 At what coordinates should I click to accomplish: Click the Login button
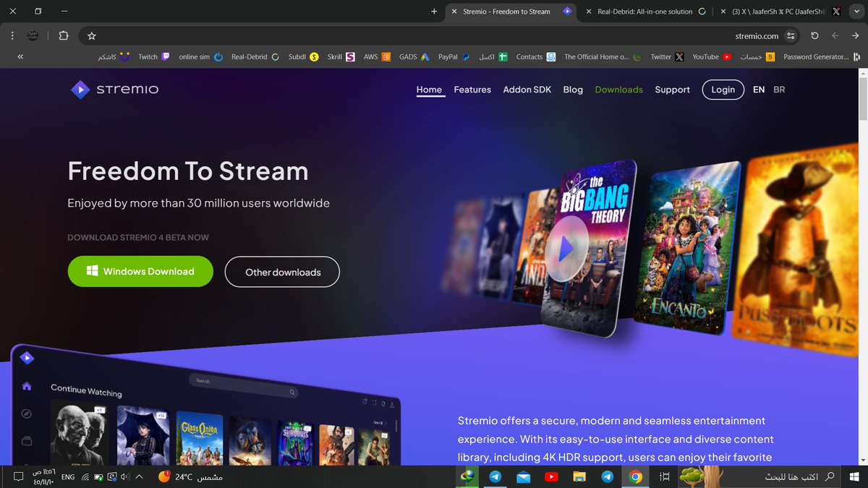(x=723, y=90)
